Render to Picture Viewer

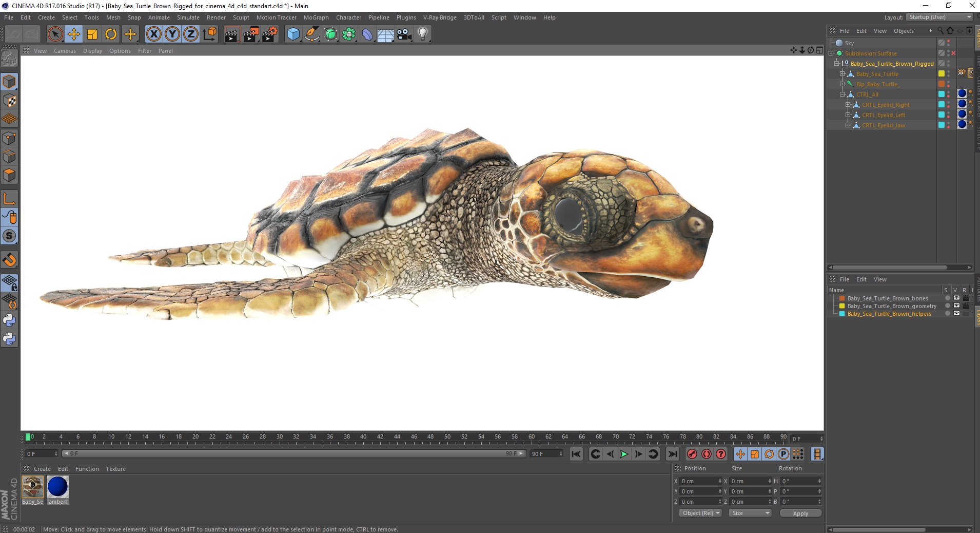pyautogui.click(x=251, y=34)
